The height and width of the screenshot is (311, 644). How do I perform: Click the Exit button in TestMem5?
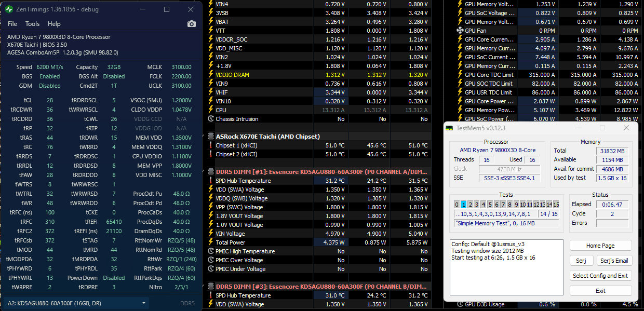coord(600,291)
